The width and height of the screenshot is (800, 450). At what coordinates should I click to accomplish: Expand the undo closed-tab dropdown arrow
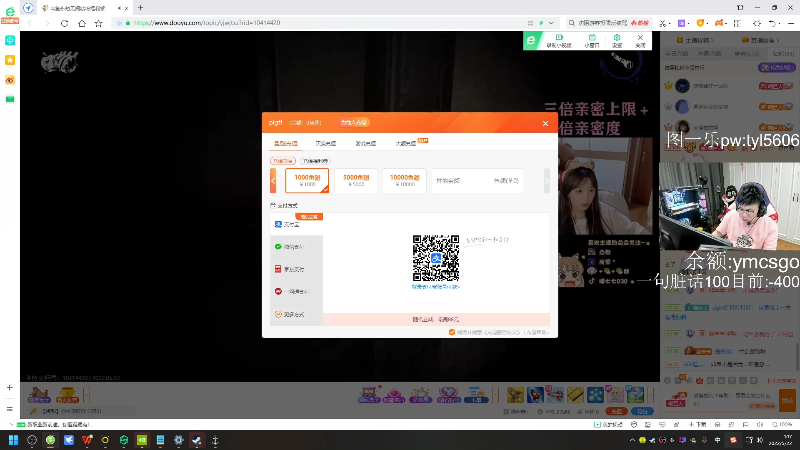point(781,23)
